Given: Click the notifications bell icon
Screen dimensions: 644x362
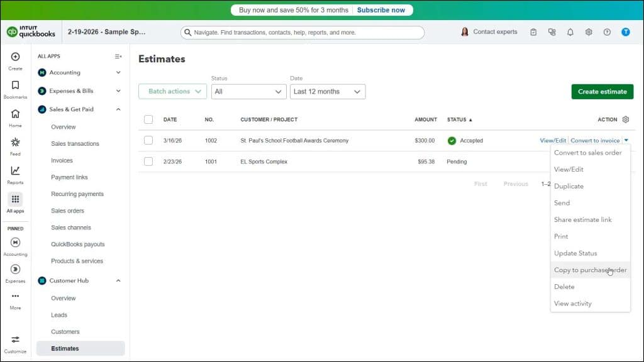Looking at the screenshot, I should pyautogui.click(x=569, y=31).
